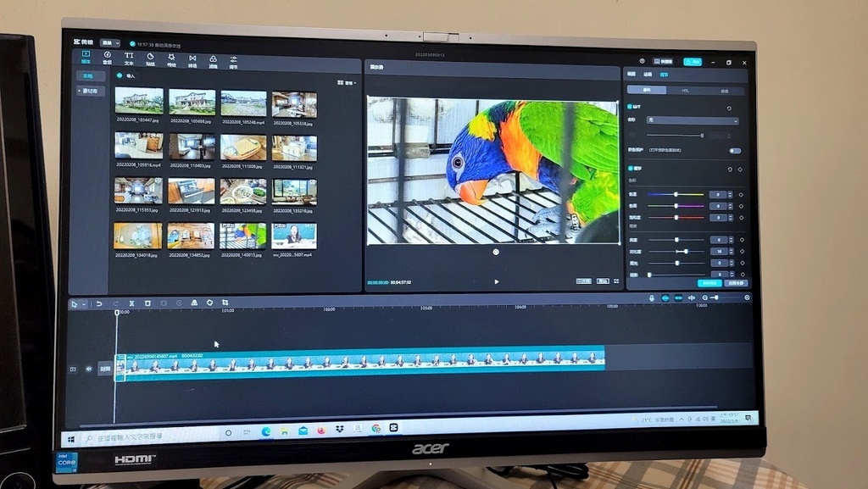
Task: Mute the video track speaker icon
Action: [x=88, y=369]
